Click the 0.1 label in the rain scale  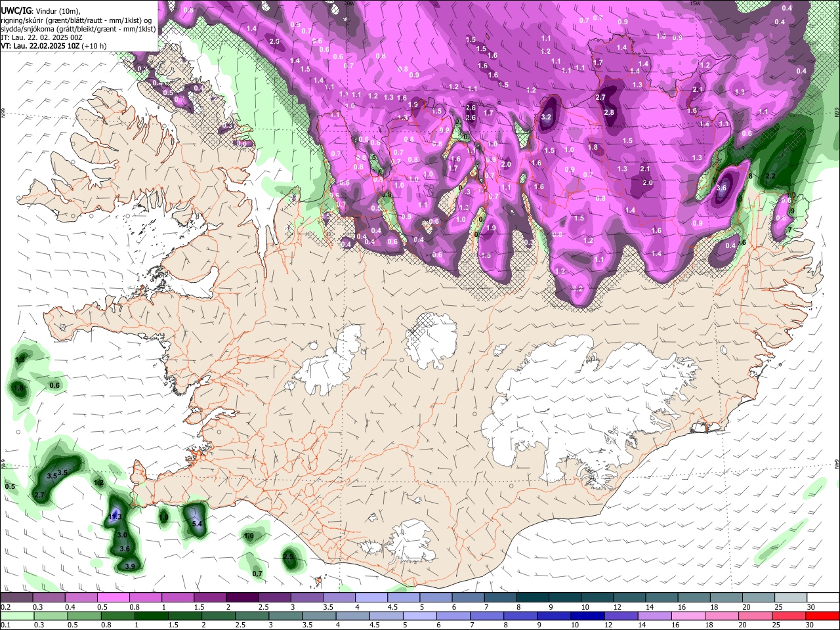pos(5,625)
